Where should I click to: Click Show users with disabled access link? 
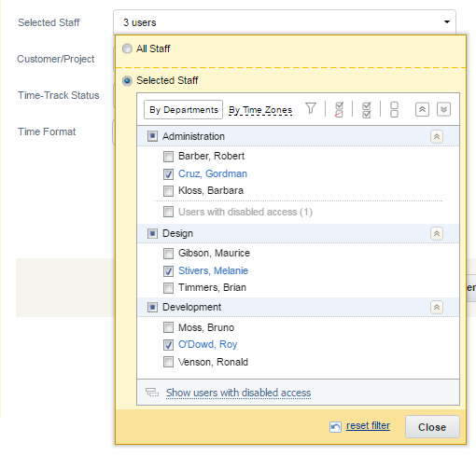pos(238,393)
